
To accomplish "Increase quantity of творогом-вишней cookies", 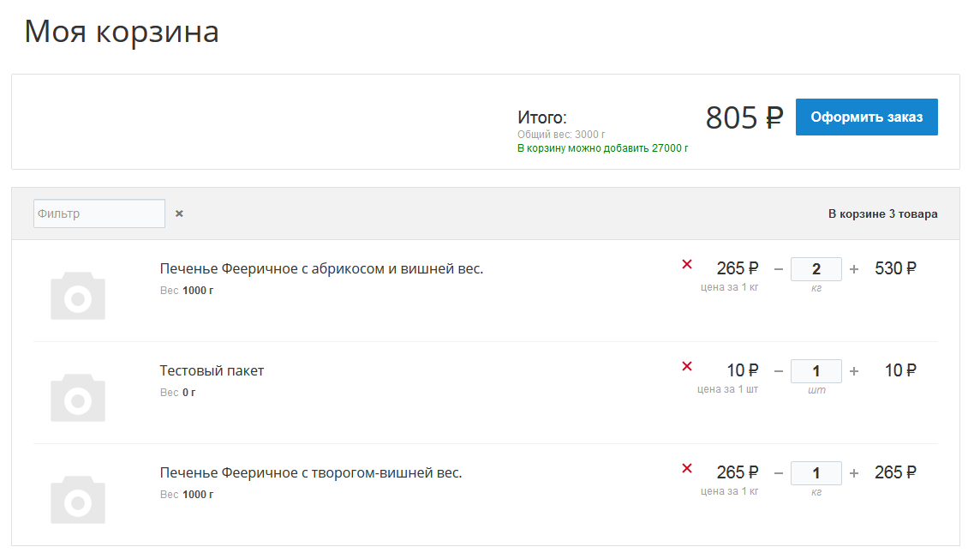I will pos(854,473).
